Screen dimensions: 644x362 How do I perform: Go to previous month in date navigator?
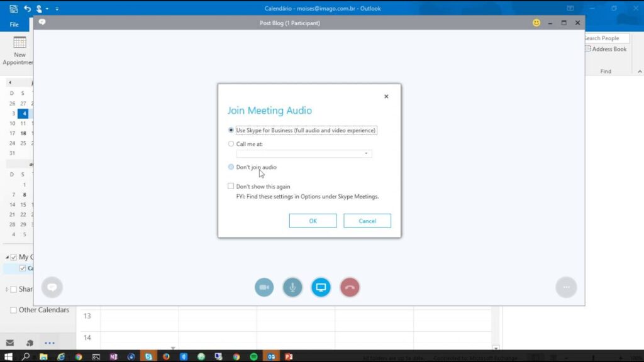[x=10, y=82]
